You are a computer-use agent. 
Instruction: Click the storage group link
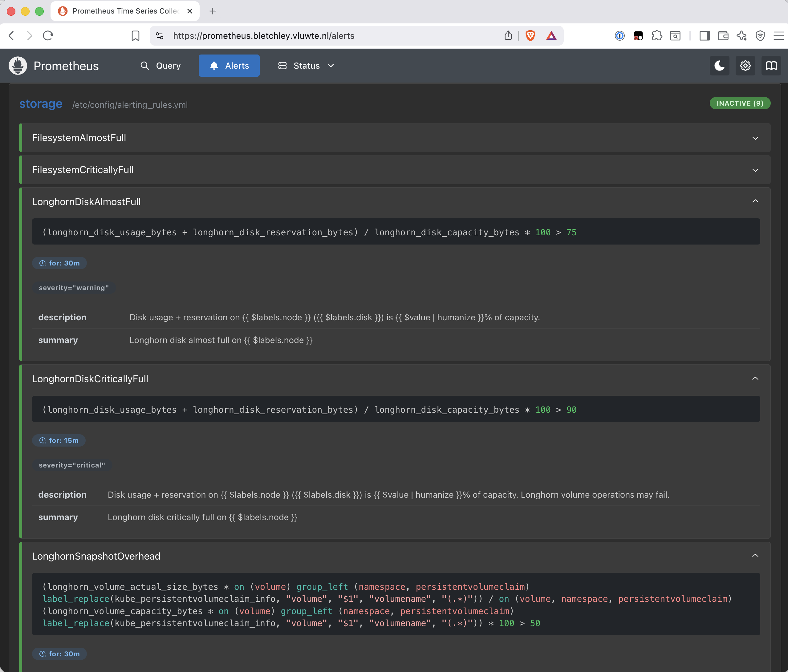(41, 104)
